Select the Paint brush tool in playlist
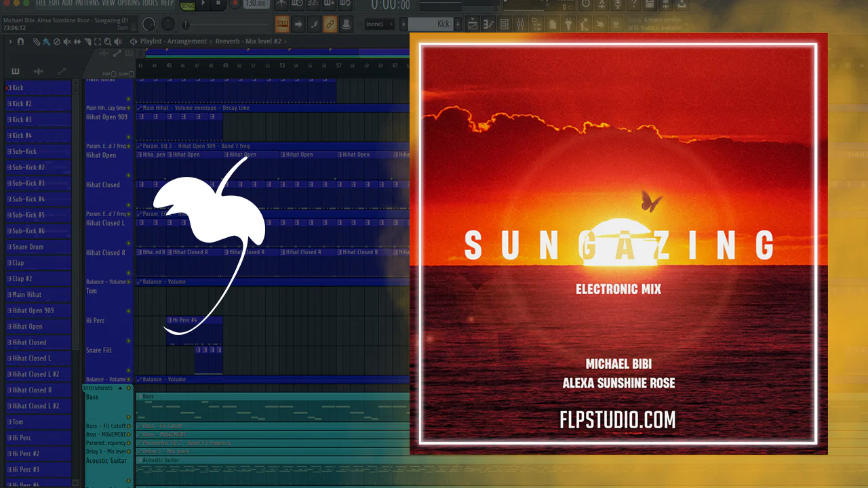 tap(46, 41)
